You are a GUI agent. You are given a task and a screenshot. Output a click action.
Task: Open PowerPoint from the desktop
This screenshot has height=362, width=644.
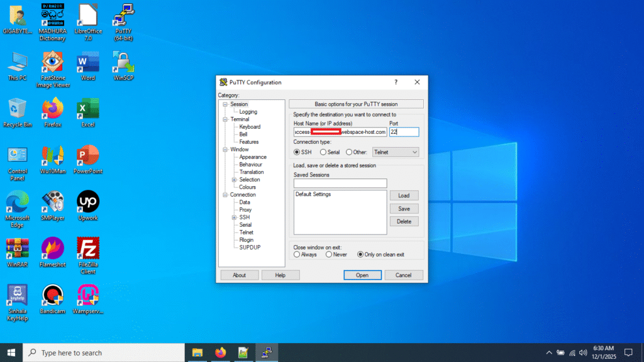(x=87, y=159)
